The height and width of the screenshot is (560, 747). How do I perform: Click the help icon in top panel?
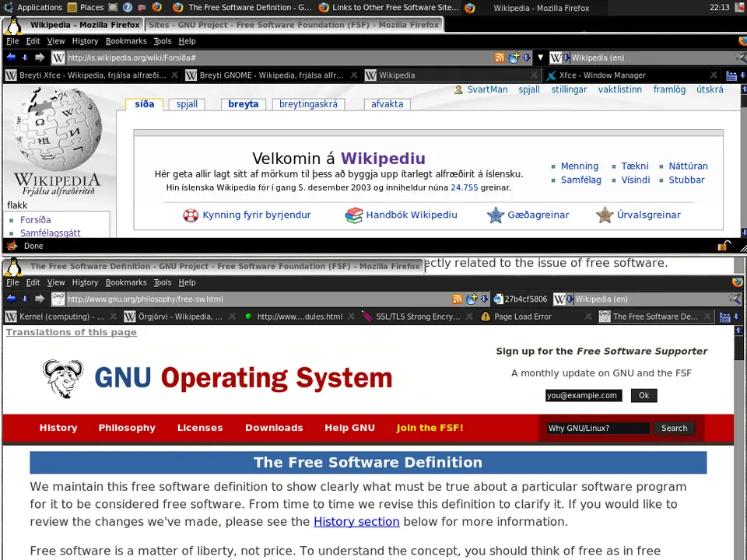tap(127, 7)
